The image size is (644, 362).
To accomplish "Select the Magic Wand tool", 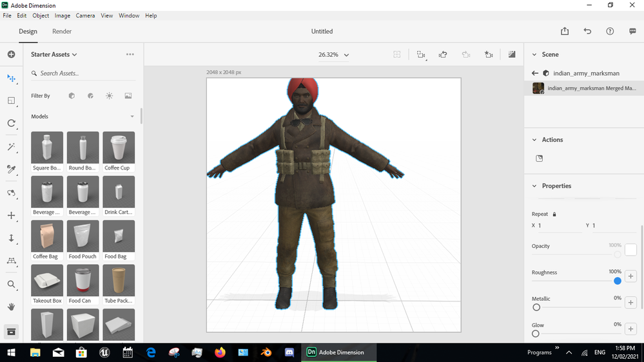I will [x=12, y=147].
